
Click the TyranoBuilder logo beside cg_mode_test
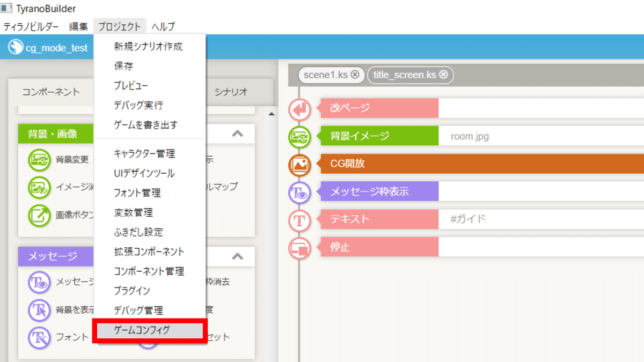click(x=15, y=47)
